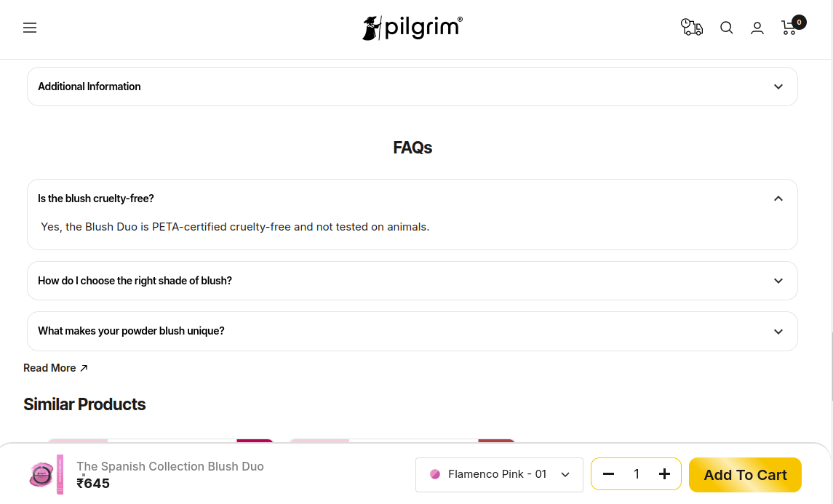The width and height of the screenshot is (833, 504).
Task: Expand 'What makes your powder blush unique' FAQ
Action: (778, 331)
